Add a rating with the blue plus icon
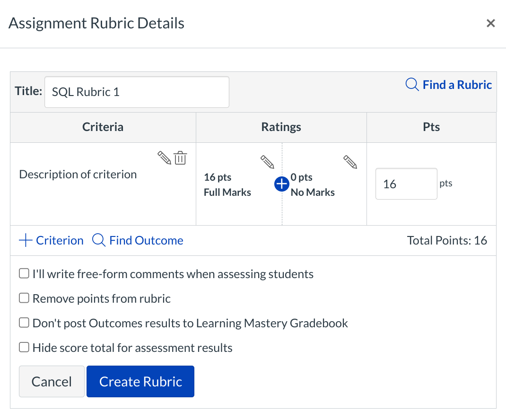 click(281, 184)
